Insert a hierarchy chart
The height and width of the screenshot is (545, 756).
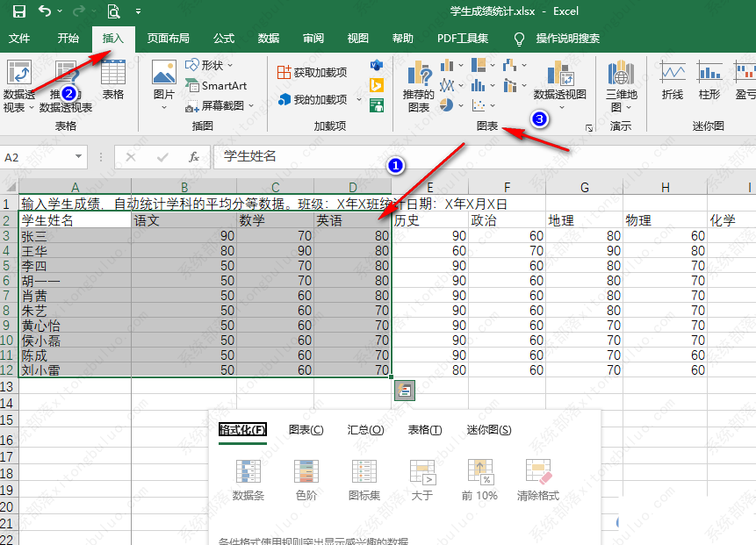[x=479, y=65]
